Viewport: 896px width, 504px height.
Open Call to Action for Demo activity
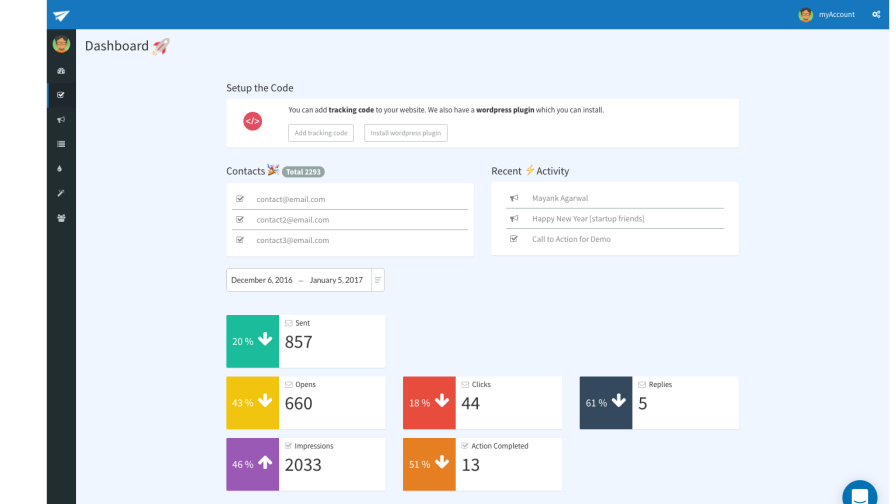571,239
